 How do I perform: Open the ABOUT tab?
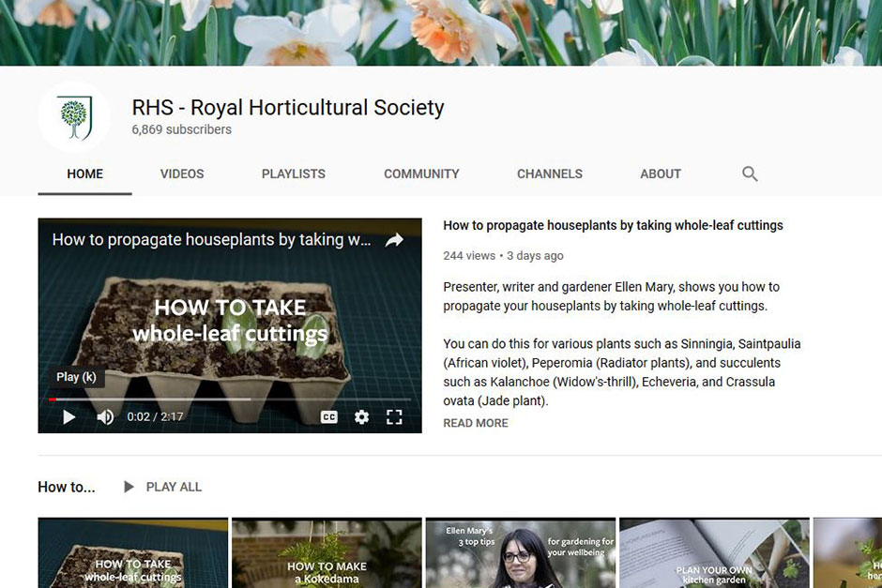click(661, 173)
